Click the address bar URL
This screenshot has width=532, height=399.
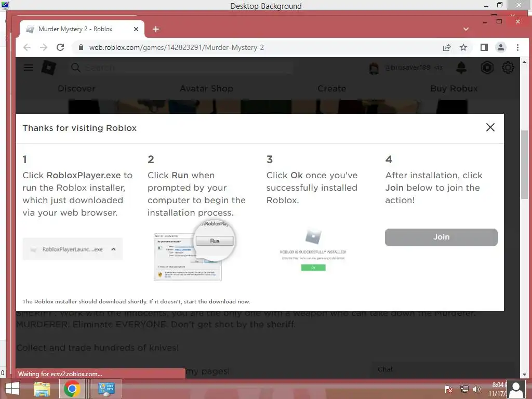[177, 47]
